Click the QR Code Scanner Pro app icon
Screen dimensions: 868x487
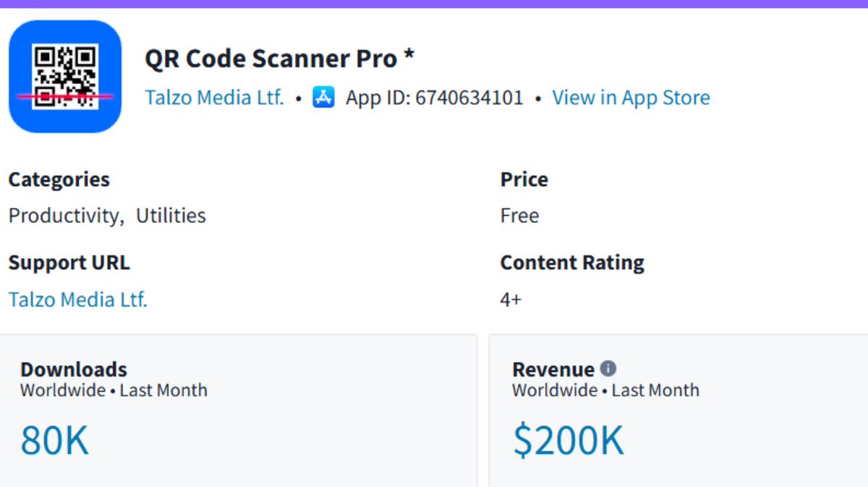tap(65, 77)
